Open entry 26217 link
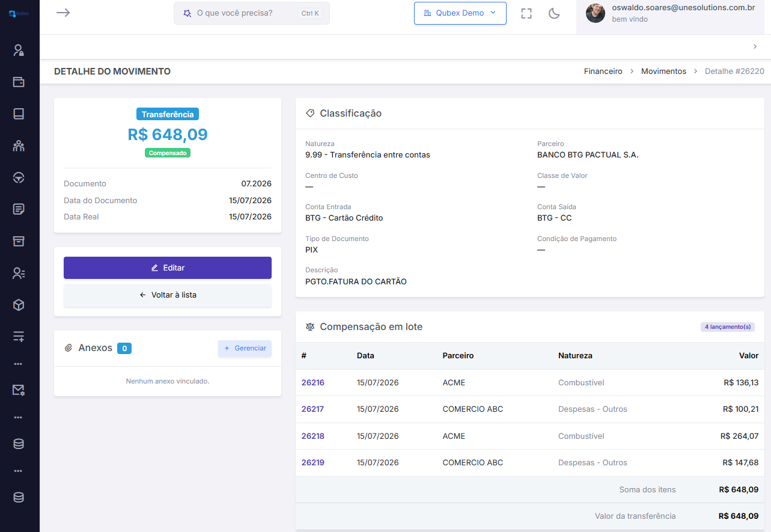Viewport: 771px width, 532px height. pos(312,409)
